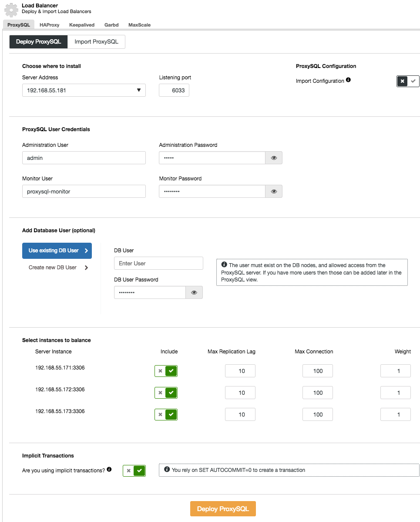Reveal the DB User Password with eye icon
Image resolution: width=420 pixels, height=522 pixels.
[x=194, y=292]
